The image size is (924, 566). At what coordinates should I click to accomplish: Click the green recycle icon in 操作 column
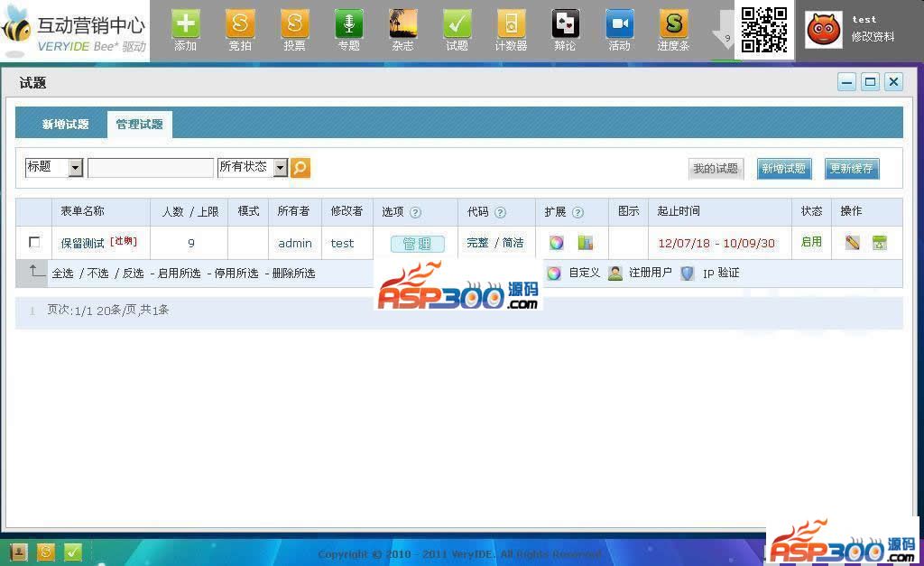(x=879, y=243)
